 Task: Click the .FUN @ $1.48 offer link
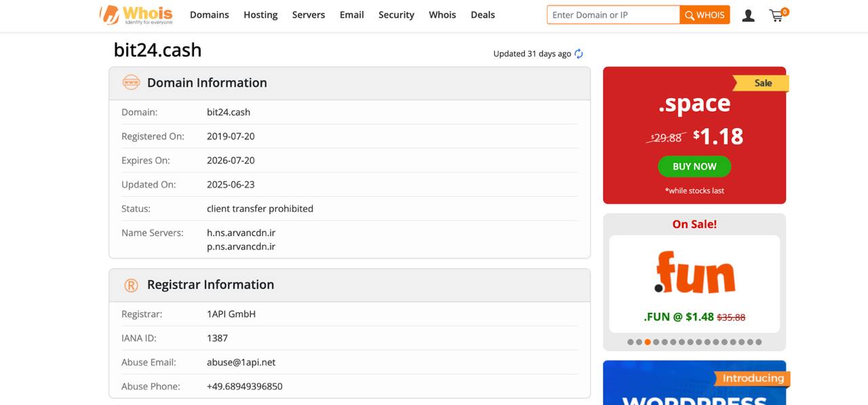pyautogui.click(x=678, y=317)
